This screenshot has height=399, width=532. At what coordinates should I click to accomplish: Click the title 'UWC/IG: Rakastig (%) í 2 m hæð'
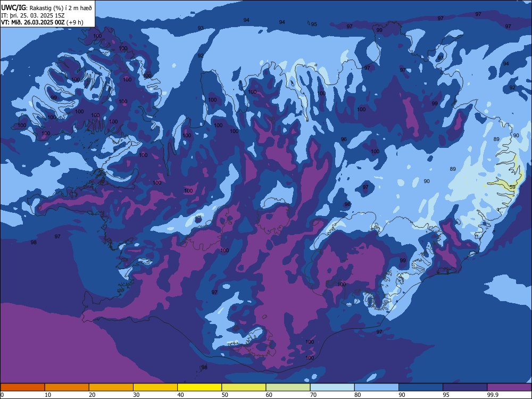pos(46,8)
